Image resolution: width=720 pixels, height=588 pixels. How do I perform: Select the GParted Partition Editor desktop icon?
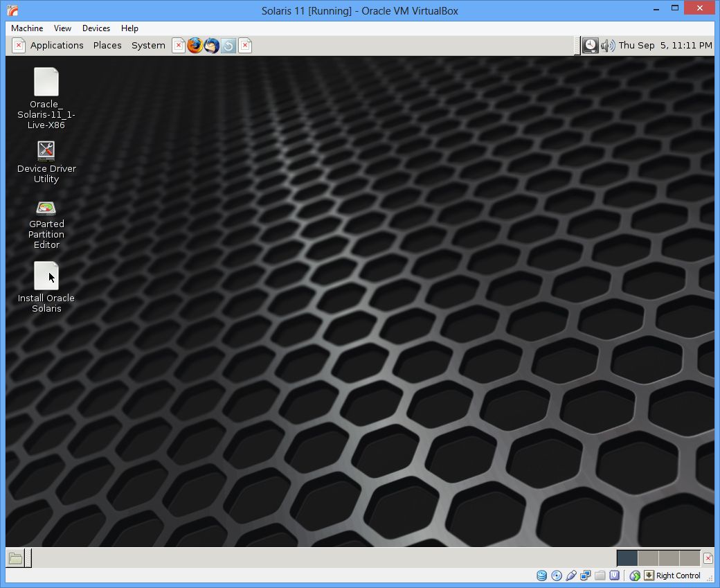click(x=46, y=225)
